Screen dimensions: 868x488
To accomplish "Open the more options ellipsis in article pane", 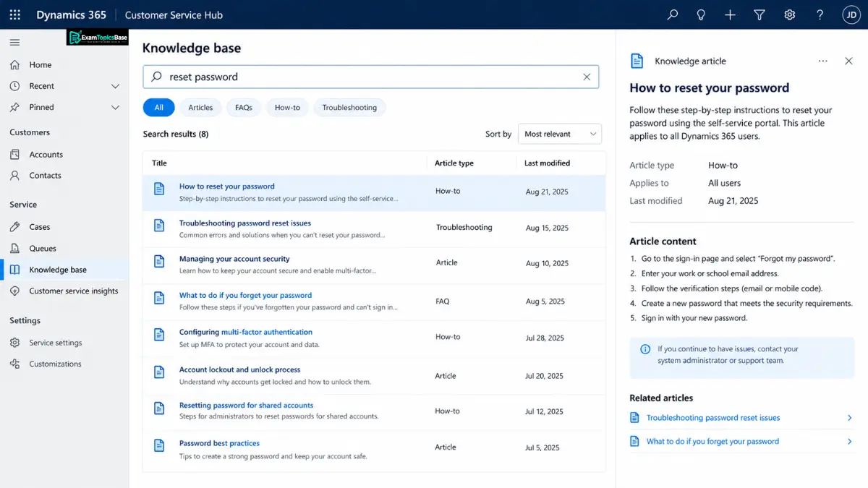I will tap(822, 61).
